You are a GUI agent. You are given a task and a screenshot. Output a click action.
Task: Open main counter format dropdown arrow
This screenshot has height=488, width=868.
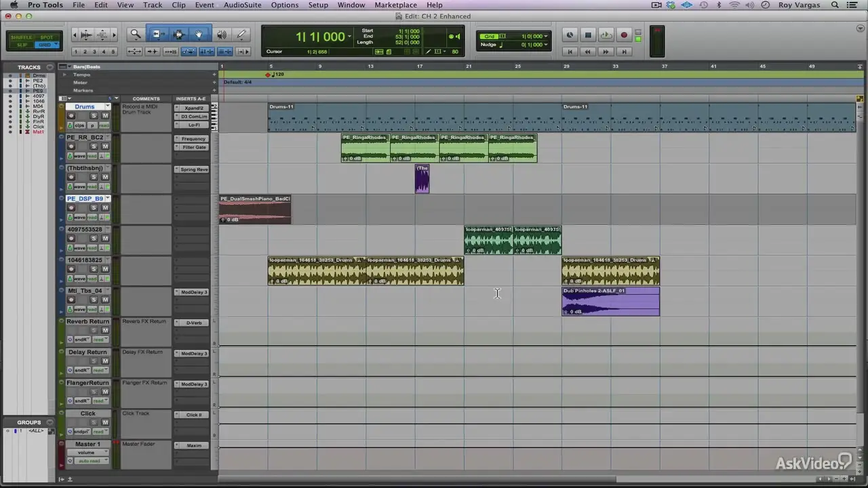pos(350,37)
